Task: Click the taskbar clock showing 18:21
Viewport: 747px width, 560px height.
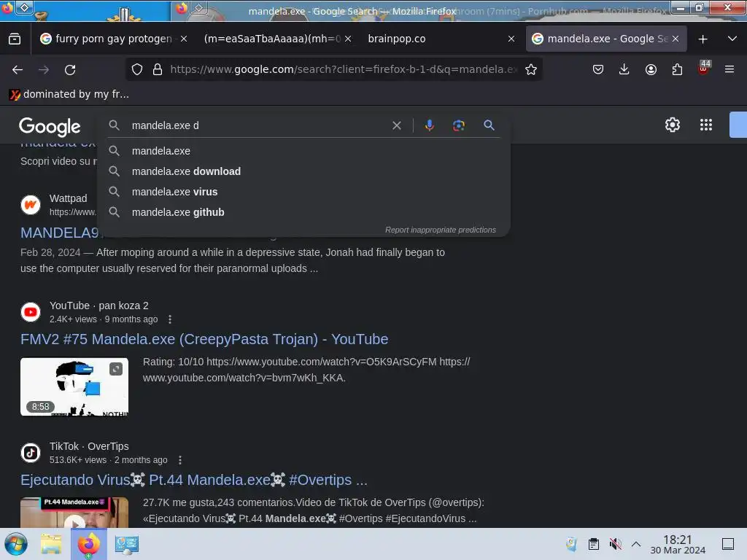Action: (x=678, y=544)
